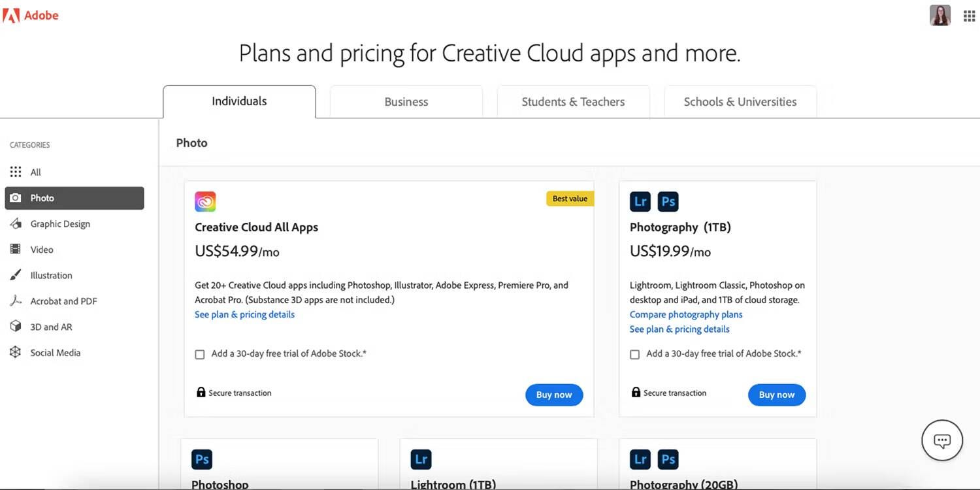Click the Adobe logo in the top left
Screen dimensions: 980x490
point(31,14)
